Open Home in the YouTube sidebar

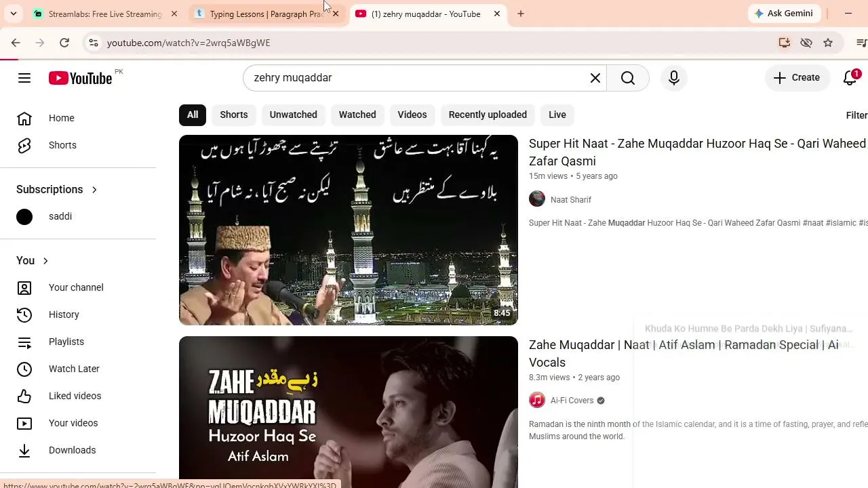pyautogui.click(x=78, y=118)
